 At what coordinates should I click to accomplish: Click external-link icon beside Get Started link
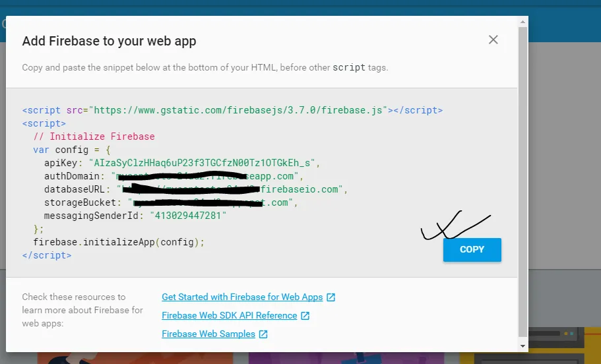[331, 297]
